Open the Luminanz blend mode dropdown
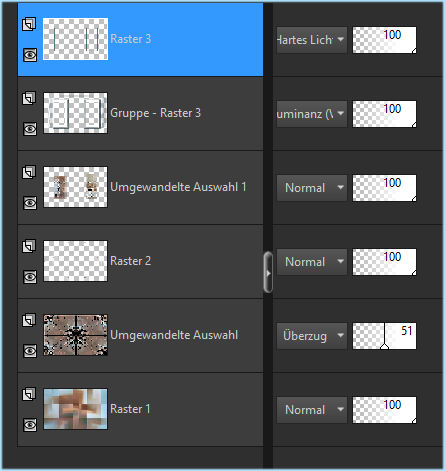The height and width of the screenshot is (471, 445). pos(312,114)
